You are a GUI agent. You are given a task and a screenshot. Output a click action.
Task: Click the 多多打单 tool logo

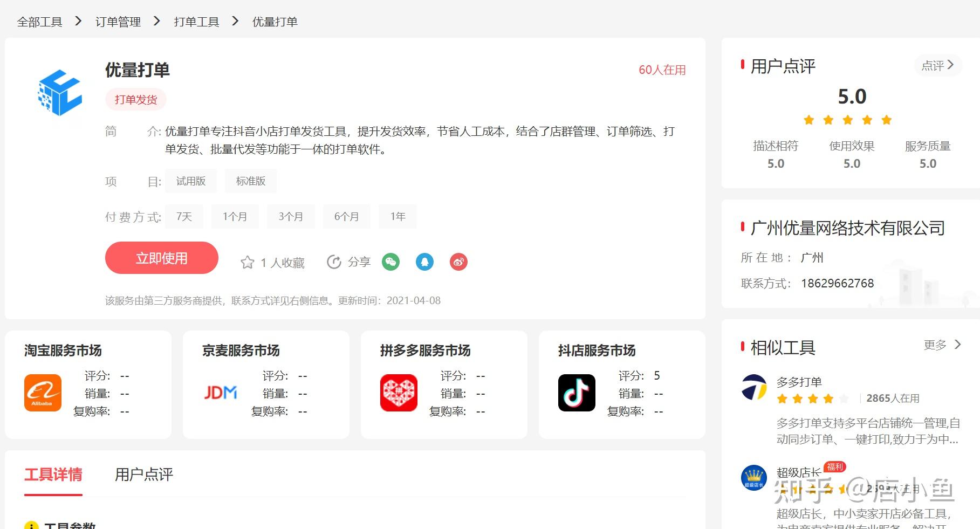[x=754, y=387]
